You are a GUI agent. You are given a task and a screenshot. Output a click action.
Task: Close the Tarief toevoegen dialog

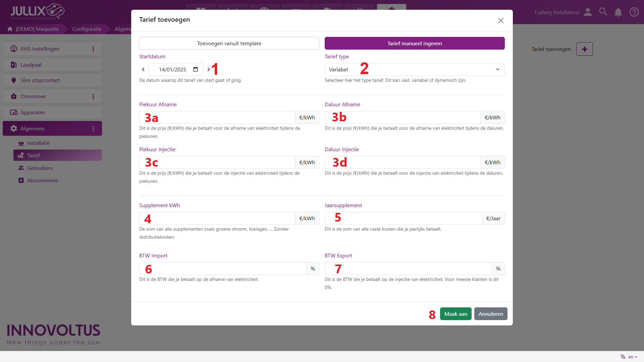click(500, 20)
